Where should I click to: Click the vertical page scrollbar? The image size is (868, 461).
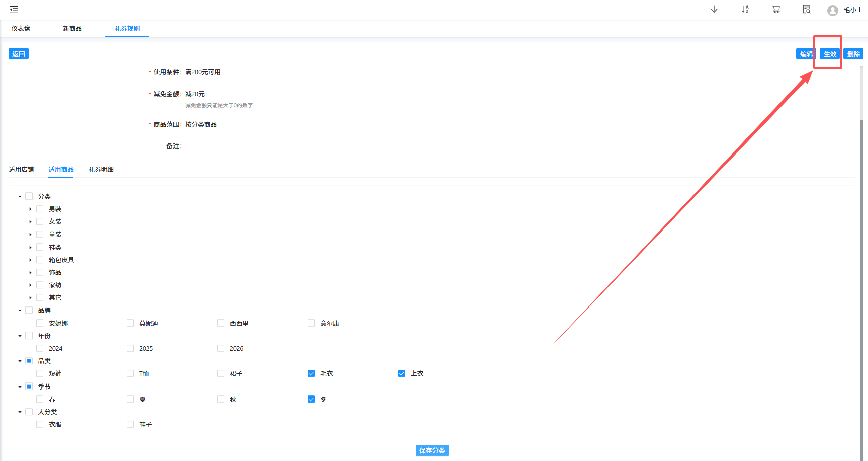point(861,252)
